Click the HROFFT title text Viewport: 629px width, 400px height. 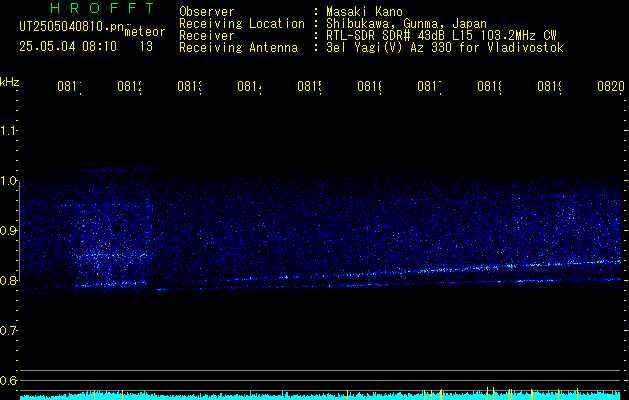click(103, 8)
